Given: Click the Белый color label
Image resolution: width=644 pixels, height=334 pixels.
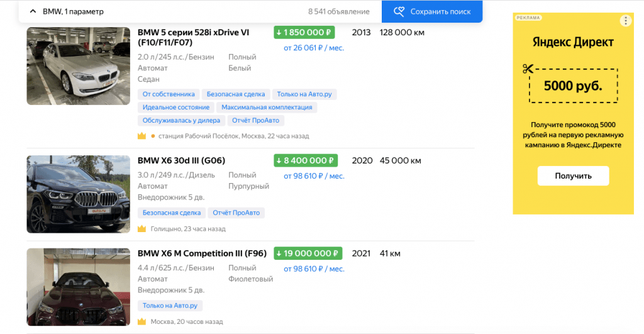Looking at the screenshot, I should click(x=240, y=68).
